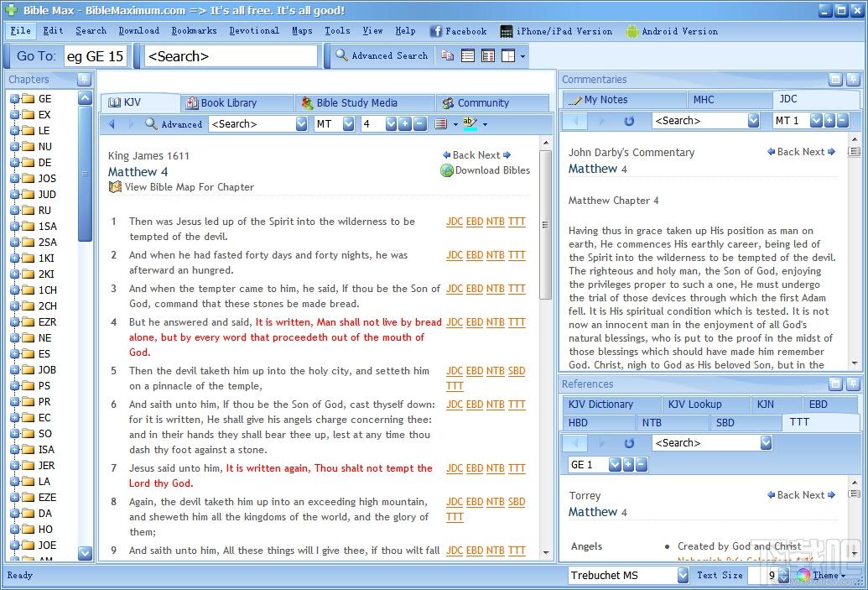Open the Commentaries search dropdown
This screenshot has width=868, height=590.
[753, 120]
